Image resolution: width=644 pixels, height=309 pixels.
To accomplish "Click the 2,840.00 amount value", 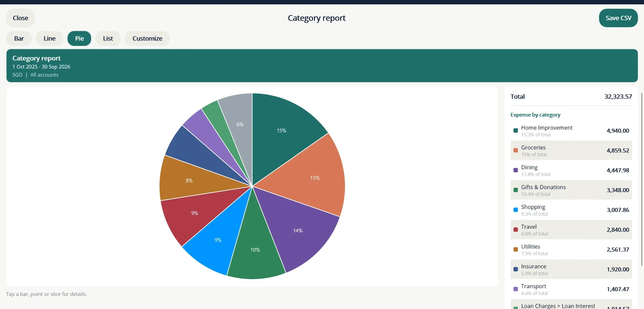I will point(618,230).
